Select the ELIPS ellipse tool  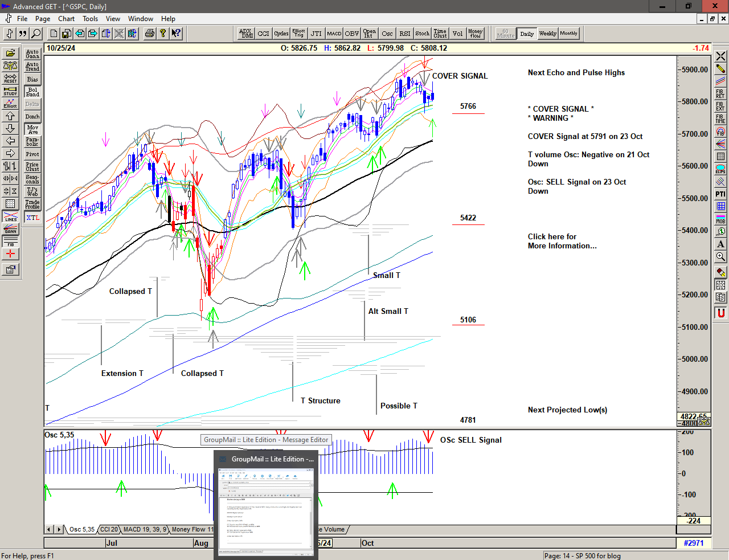[x=720, y=169]
